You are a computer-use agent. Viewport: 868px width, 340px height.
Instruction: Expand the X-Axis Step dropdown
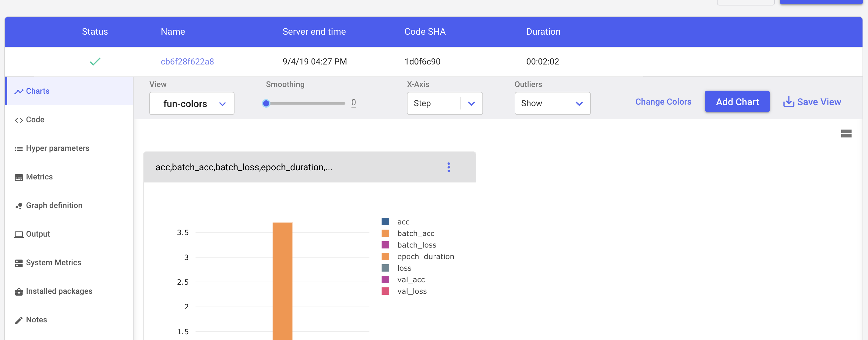tap(445, 103)
